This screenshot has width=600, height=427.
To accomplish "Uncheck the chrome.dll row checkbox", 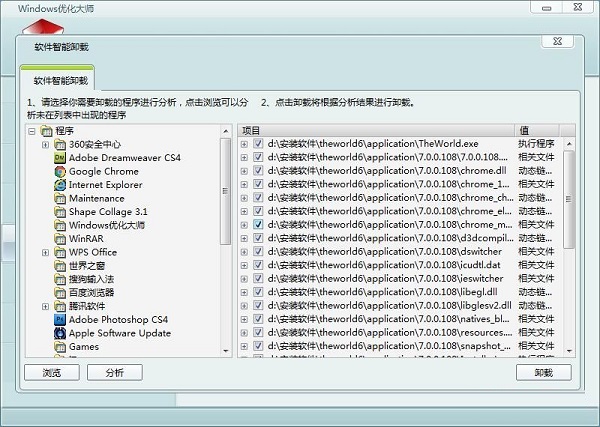I will pyautogui.click(x=258, y=171).
